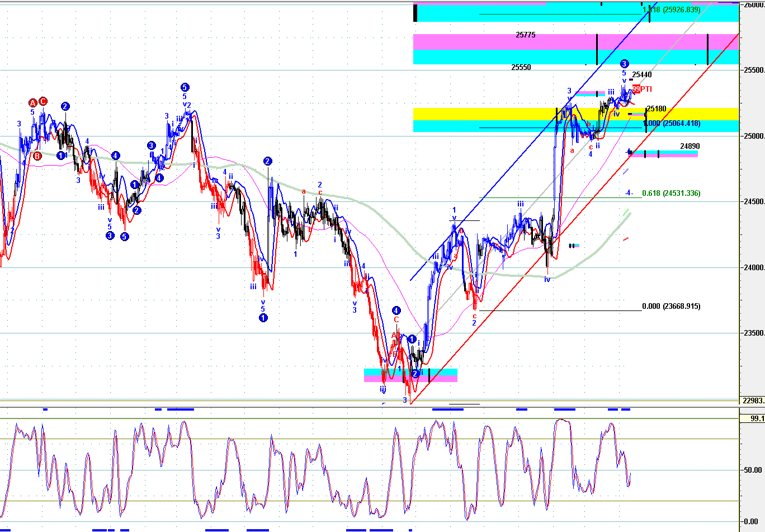Click blue circled 4 above the red C
The height and width of the screenshot is (532, 765).
point(396,310)
